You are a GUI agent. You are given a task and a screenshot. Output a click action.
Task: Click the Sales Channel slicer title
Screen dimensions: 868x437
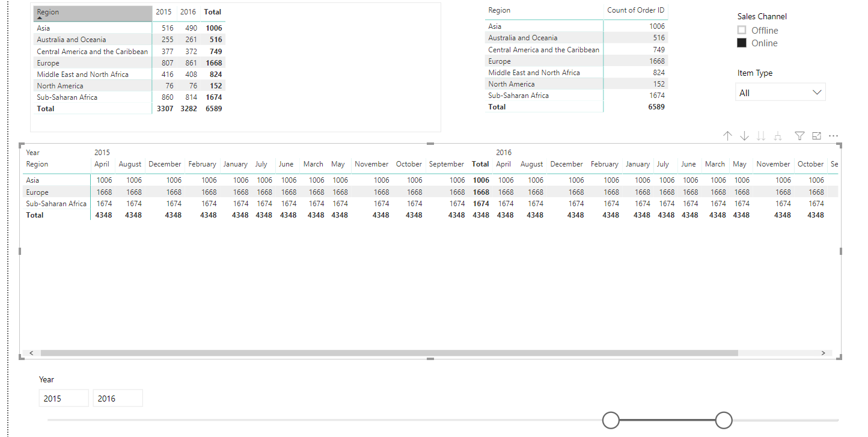(x=762, y=16)
